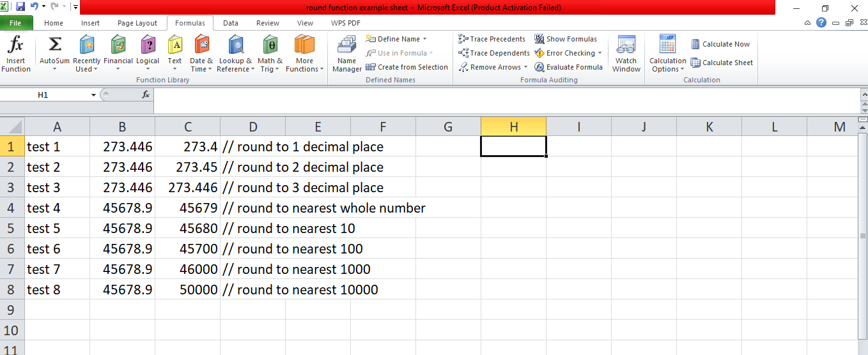Click Calculate Sheet
This screenshot has height=355, width=868.
[x=722, y=63]
